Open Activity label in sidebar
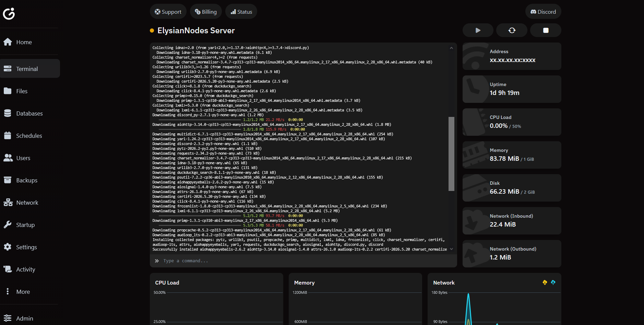 [26, 269]
